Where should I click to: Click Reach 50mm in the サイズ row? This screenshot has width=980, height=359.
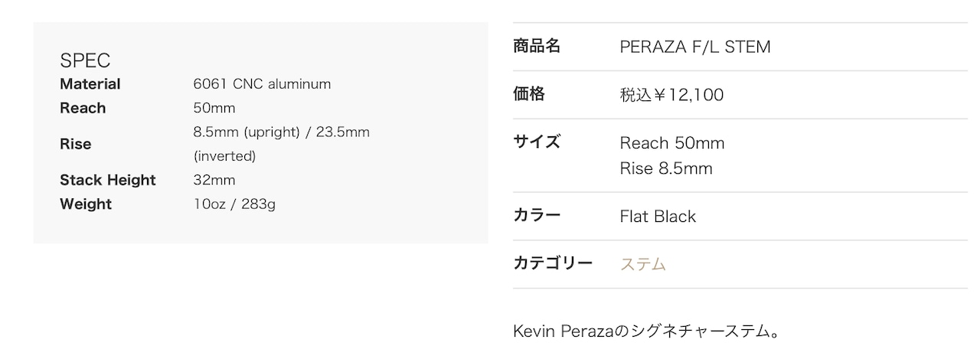click(x=672, y=143)
